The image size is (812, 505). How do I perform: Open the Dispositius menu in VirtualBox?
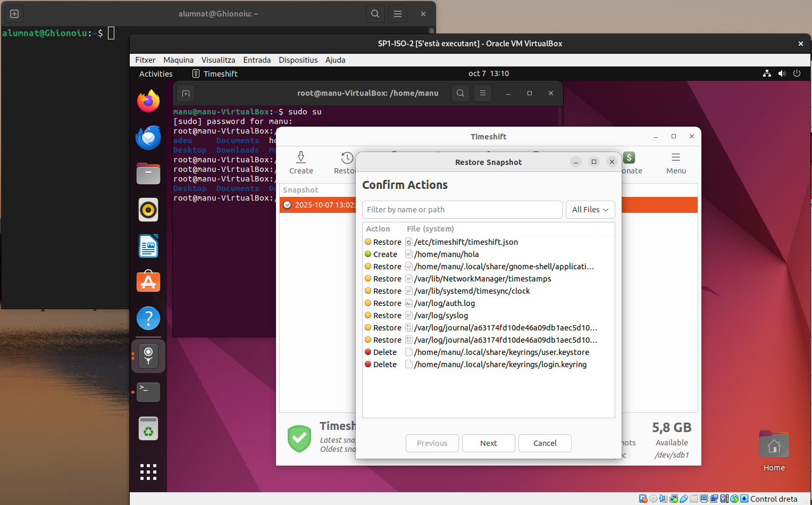pos(298,60)
